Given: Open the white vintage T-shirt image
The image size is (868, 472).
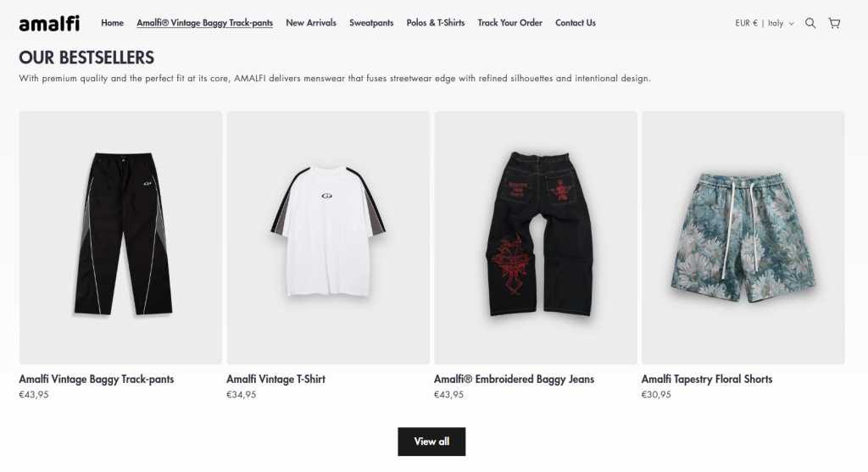Looking at the screenshot, I should point(328,238).
